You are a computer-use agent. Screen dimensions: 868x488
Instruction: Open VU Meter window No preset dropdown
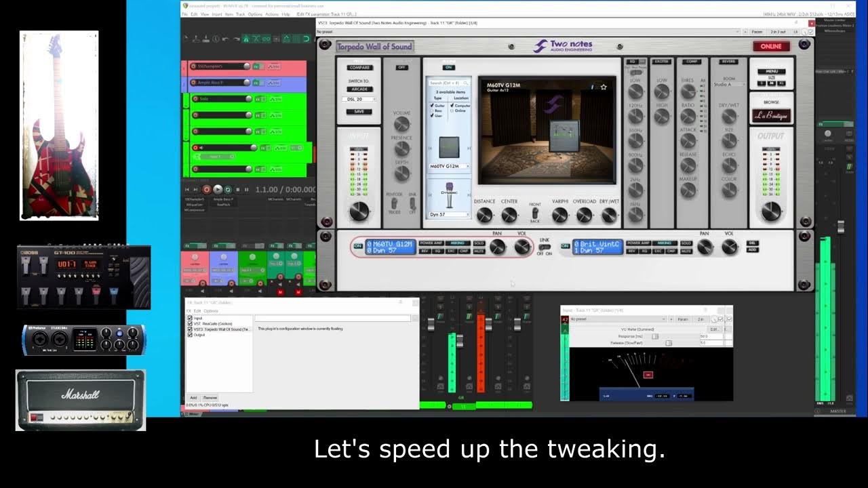point(620,319)
